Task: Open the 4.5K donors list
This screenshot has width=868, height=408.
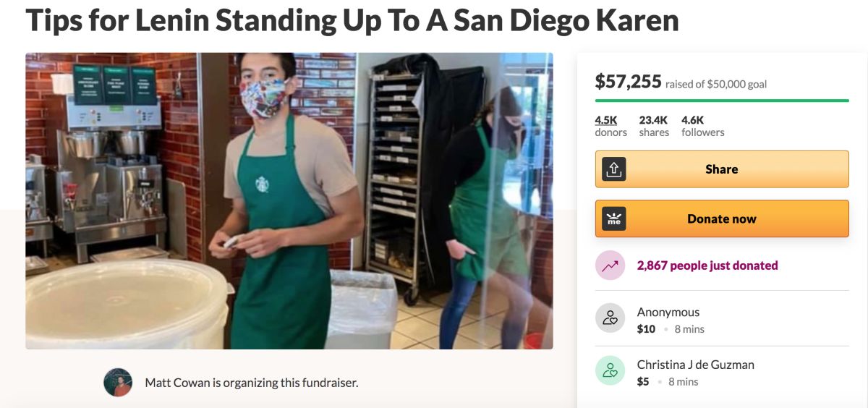Action: [x=610, y=126]
